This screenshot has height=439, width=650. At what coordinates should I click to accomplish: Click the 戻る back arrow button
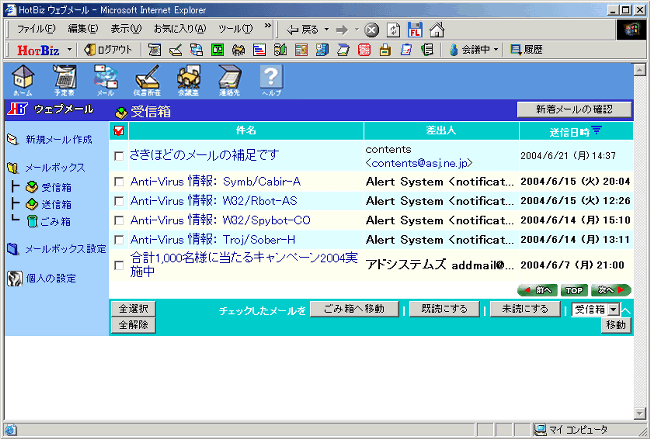(303, 30)
